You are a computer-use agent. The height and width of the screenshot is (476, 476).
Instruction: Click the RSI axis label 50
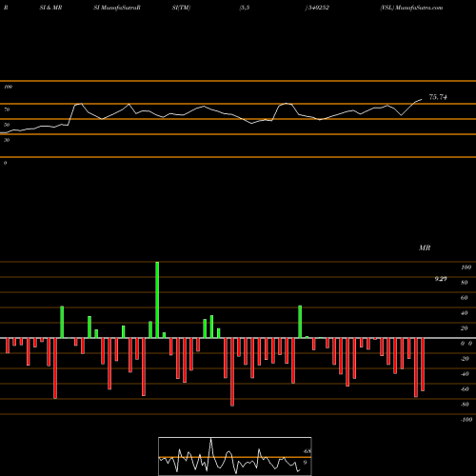[7, 125]
